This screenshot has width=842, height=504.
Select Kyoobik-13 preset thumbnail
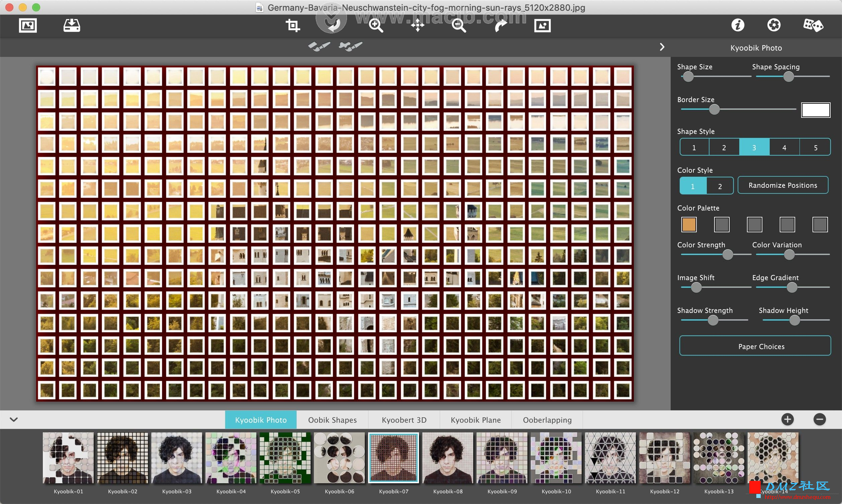coord(719,458)
